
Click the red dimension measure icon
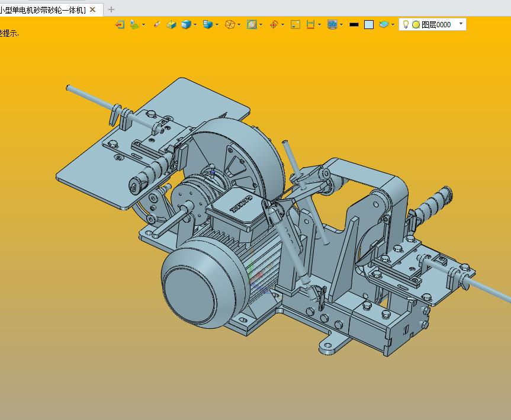310,24
